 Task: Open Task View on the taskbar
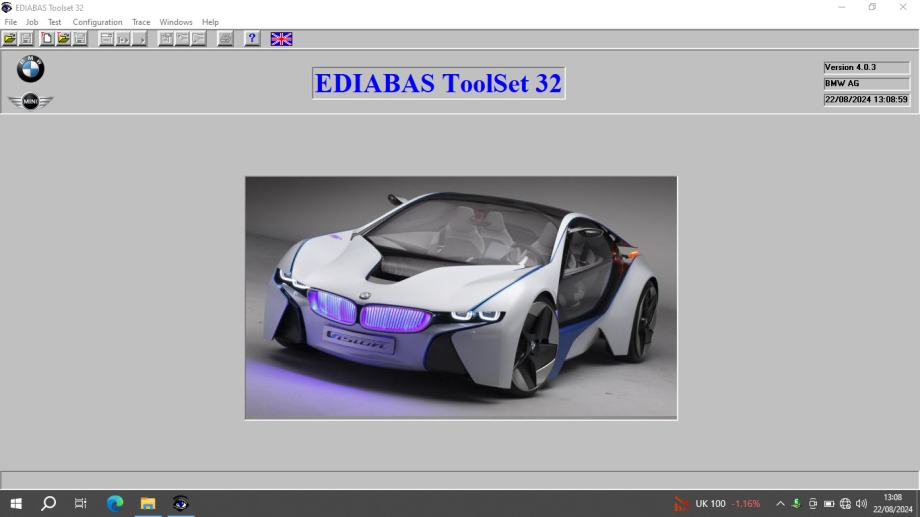pyautogui.click(x=80, y=504)
